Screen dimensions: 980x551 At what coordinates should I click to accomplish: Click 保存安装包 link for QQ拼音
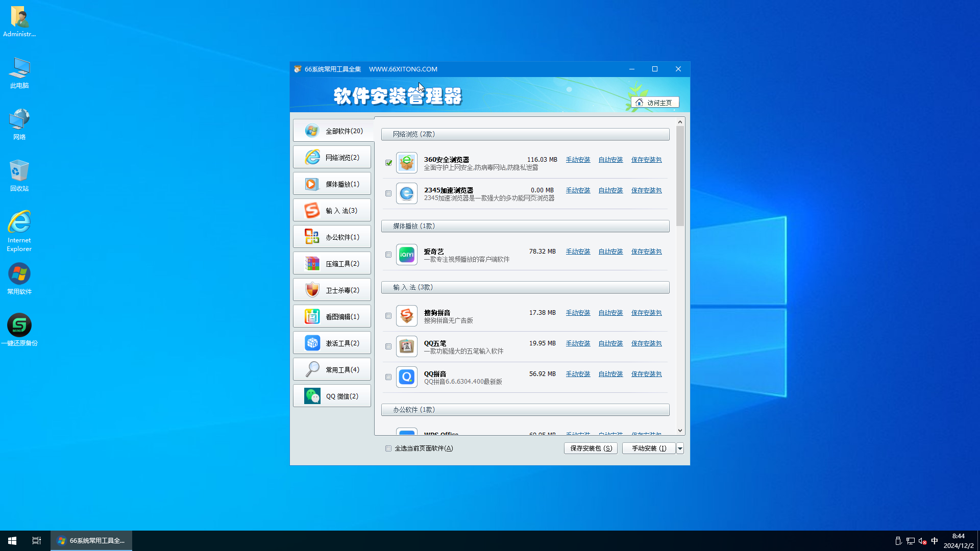[x=646, y=374]
